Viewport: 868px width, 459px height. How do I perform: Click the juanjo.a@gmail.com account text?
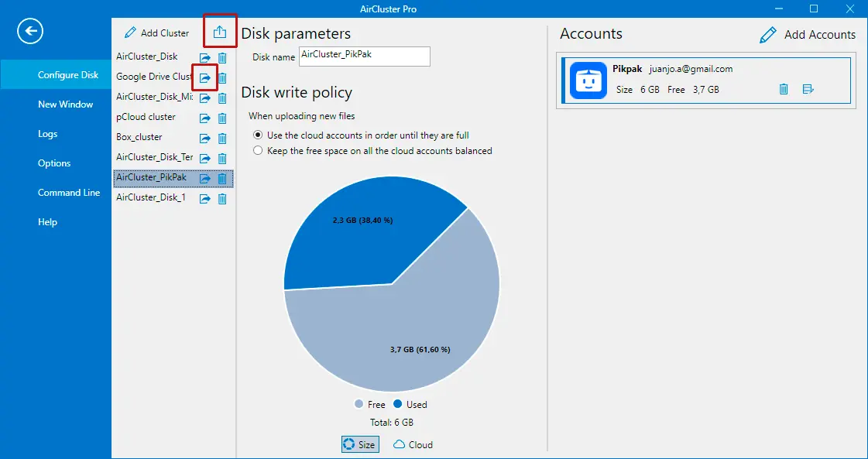pos(691,69)
